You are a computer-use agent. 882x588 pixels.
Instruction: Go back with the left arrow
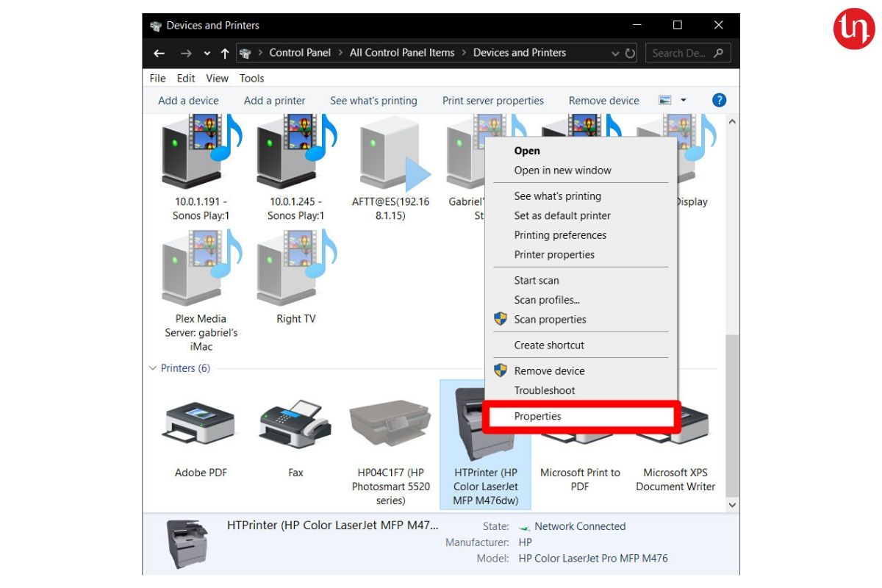pyautogui.click(x=159, y=53)
